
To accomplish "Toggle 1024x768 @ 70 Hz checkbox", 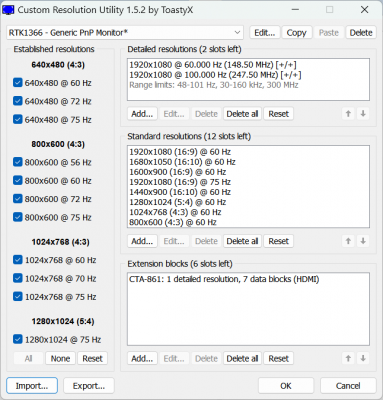I will tap(18, 278).
